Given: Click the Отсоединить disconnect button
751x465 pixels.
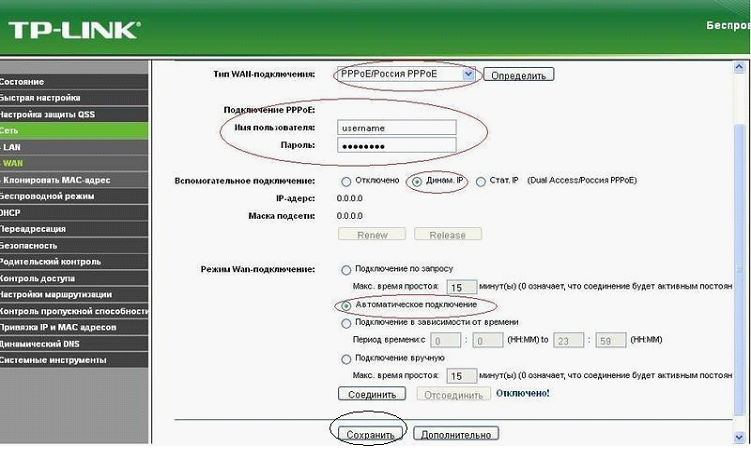Looking at the screenshot, I should click(454, 394).
